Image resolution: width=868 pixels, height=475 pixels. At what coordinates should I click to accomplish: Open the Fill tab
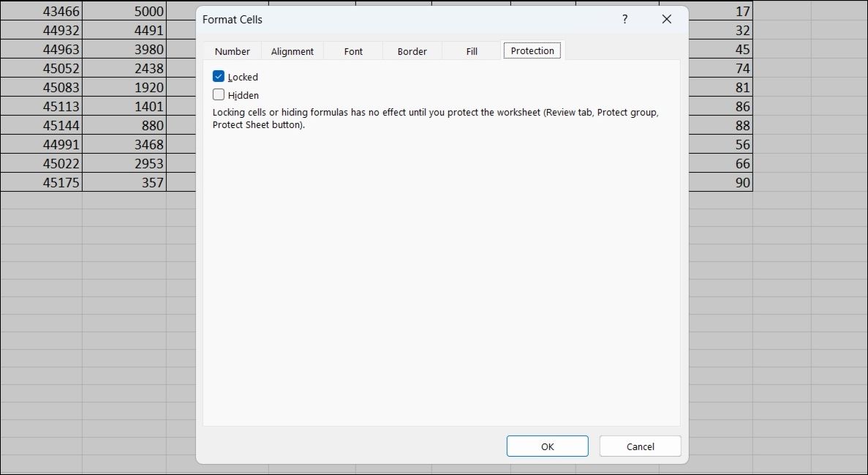point(471,51)
